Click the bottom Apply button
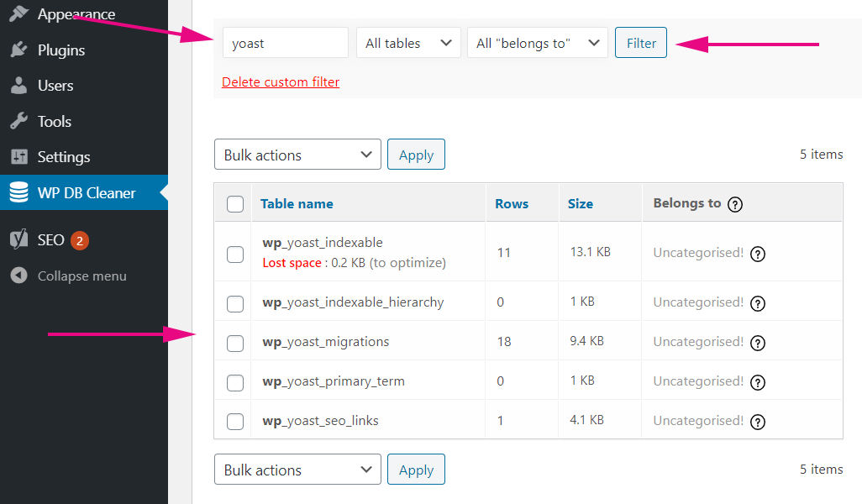This screenshot has height=504, width=862. tap(416, 470)
